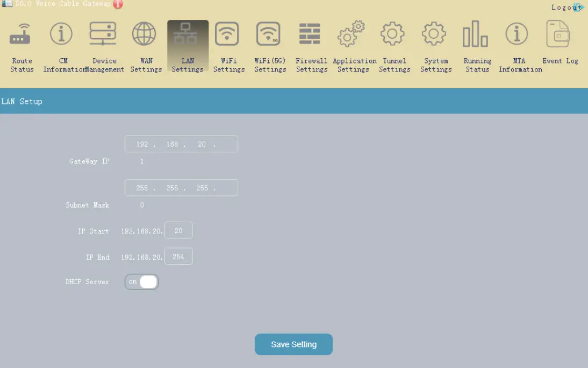This screenshot has height=368, width=588.
Task: Click the IP Start input field
Action: tap(178, 230)
